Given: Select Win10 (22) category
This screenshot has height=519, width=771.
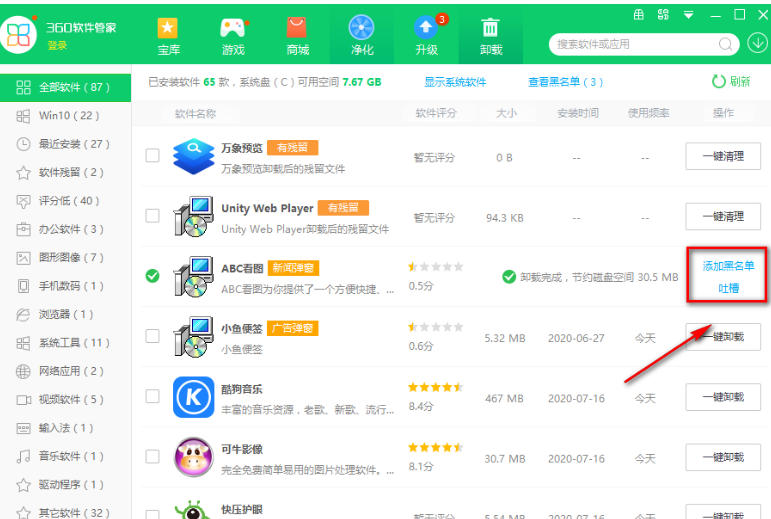Looking at the screenshot, I should tap(65, 115).
